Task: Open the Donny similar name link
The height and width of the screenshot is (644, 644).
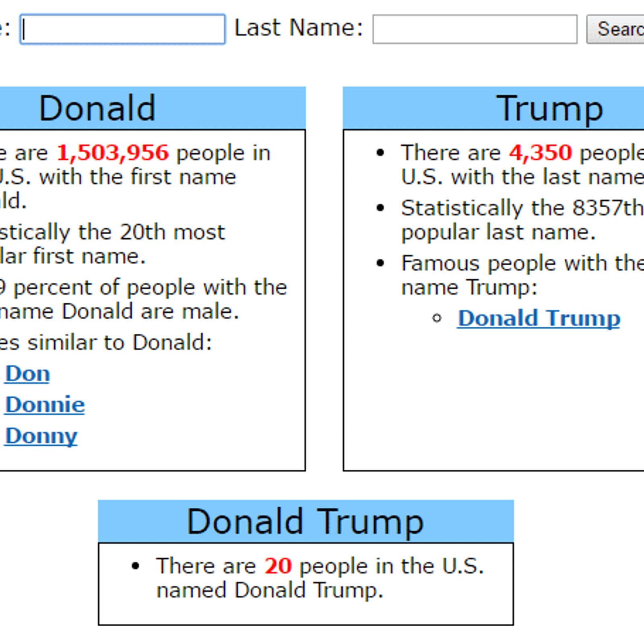Action: pyautogui.click(x=41, y=436)
